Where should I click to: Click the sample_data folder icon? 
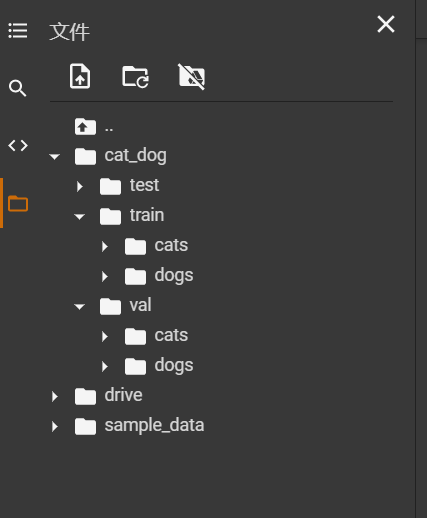85,426
